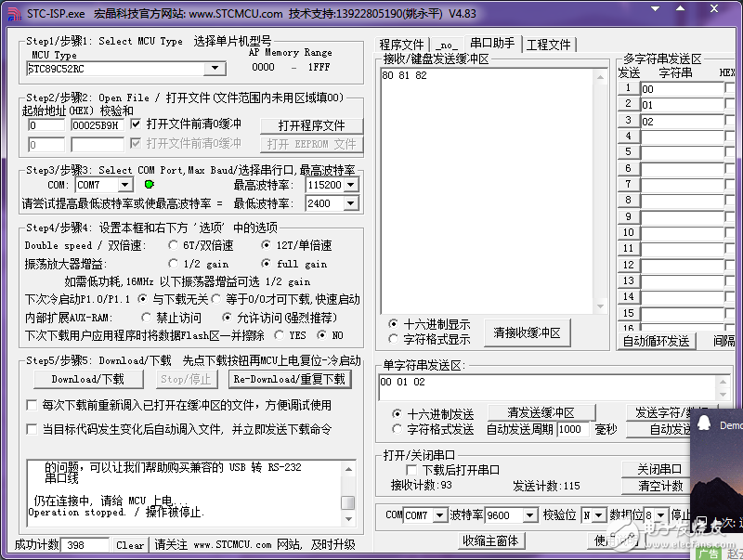
Task: Select 字符格式发送 radio button
Action: (x=397, y=429)
